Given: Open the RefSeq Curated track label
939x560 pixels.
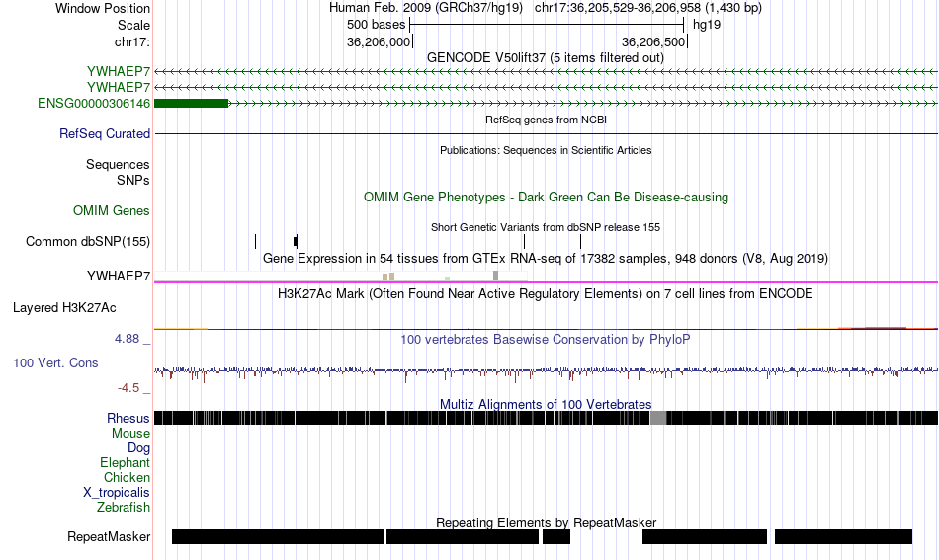Looking at the screenshot, I should point(105,133).
